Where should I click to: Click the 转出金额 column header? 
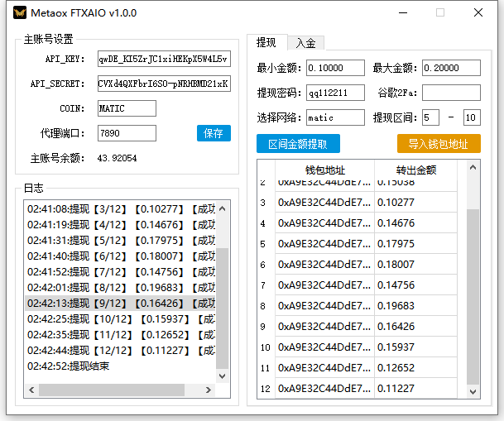click(415, 169)
